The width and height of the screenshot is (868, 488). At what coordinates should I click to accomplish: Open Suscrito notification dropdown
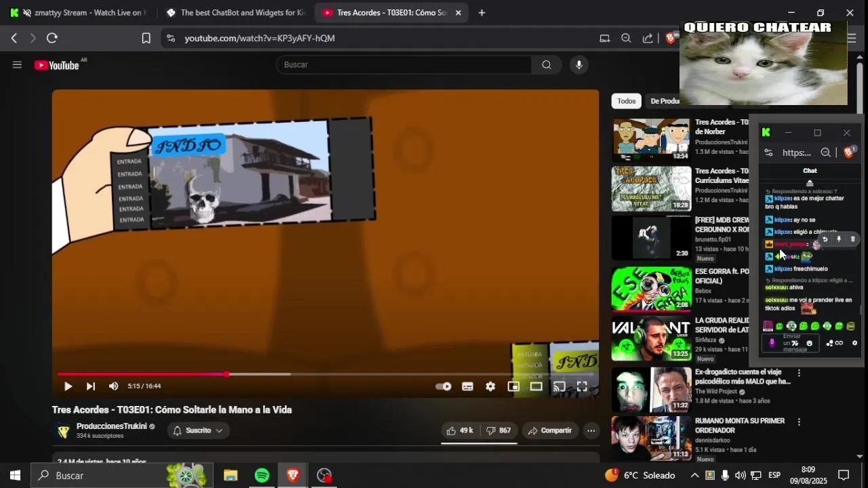198,430
